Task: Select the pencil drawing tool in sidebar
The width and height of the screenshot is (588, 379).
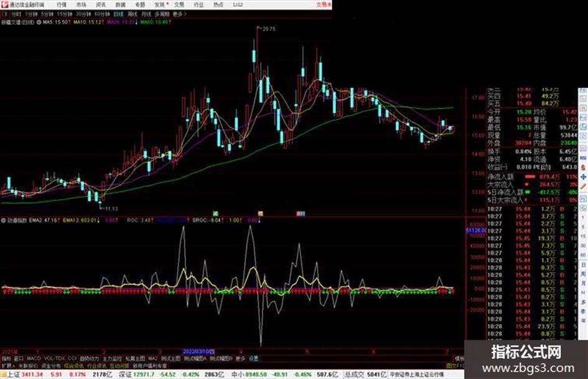Action: tap(583, 187)
